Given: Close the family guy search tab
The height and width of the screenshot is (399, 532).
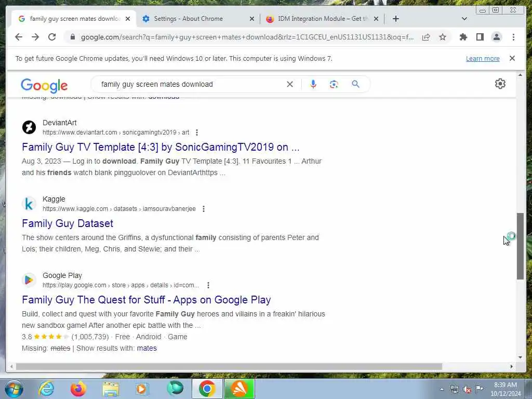Looking at the screenshot, I should 128,19.
